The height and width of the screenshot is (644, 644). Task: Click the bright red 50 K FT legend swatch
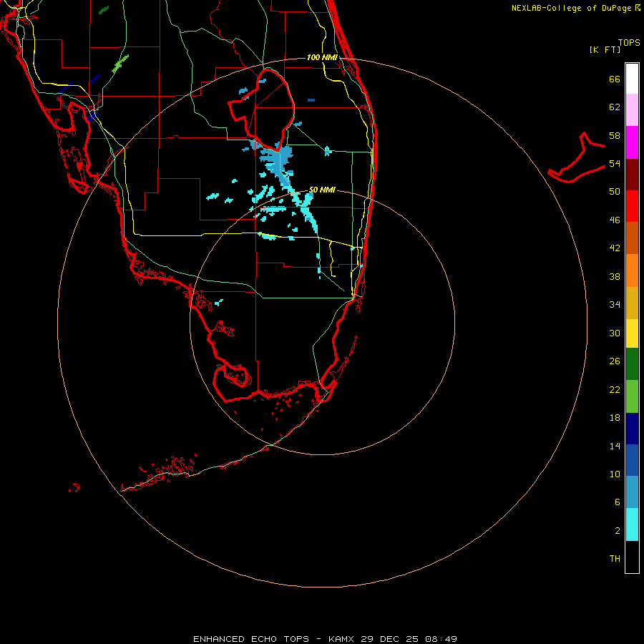(x=632, y=206)
